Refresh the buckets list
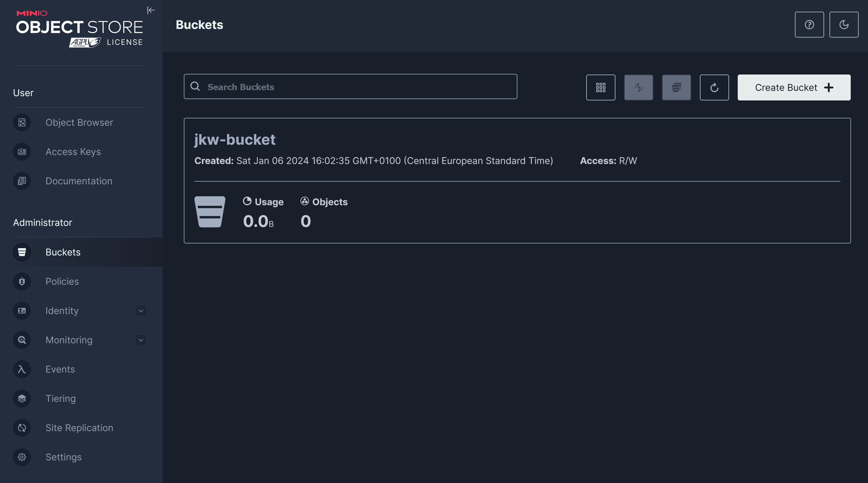The height and width of the screenshot is (483, 868). tap(714, 87)
